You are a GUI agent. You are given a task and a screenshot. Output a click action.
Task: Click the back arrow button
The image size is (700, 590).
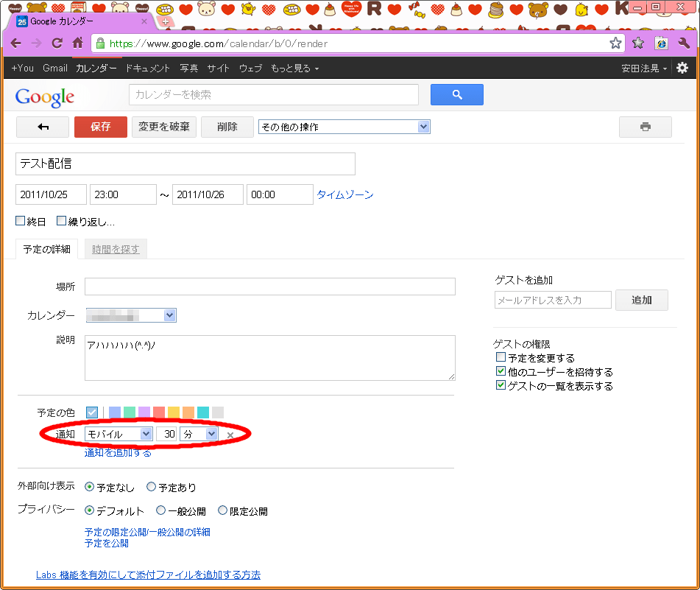coord(43,127)
